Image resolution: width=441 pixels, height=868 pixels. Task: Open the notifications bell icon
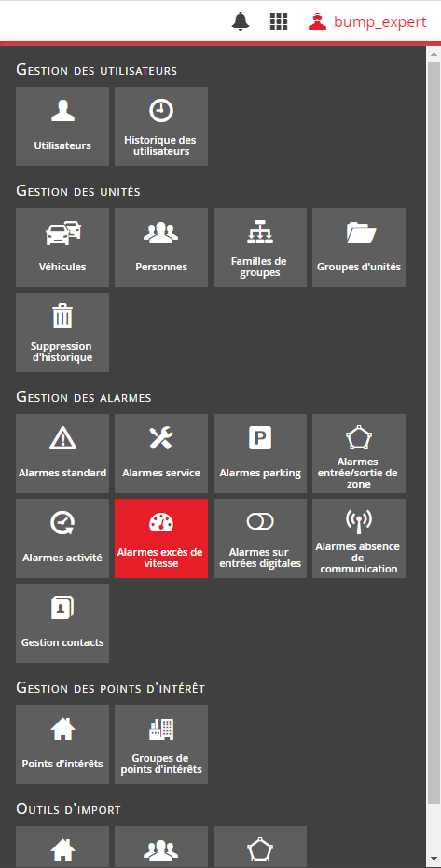point(241,21)
